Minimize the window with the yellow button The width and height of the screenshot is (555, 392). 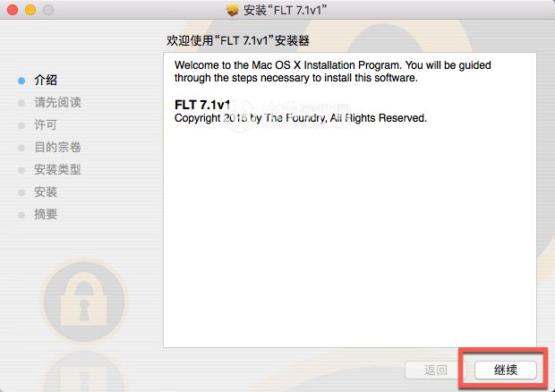pos(30,10)
